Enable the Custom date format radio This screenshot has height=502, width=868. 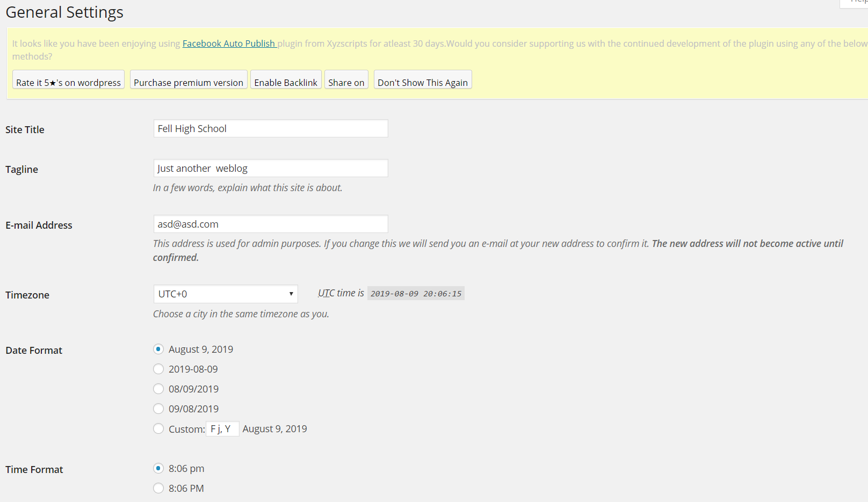[158, 429]
